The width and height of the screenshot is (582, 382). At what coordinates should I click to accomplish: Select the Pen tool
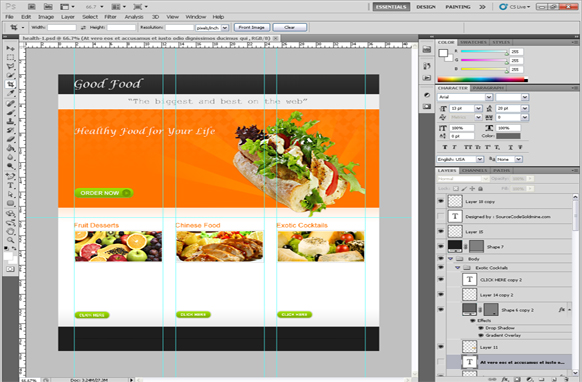(10, 176)
